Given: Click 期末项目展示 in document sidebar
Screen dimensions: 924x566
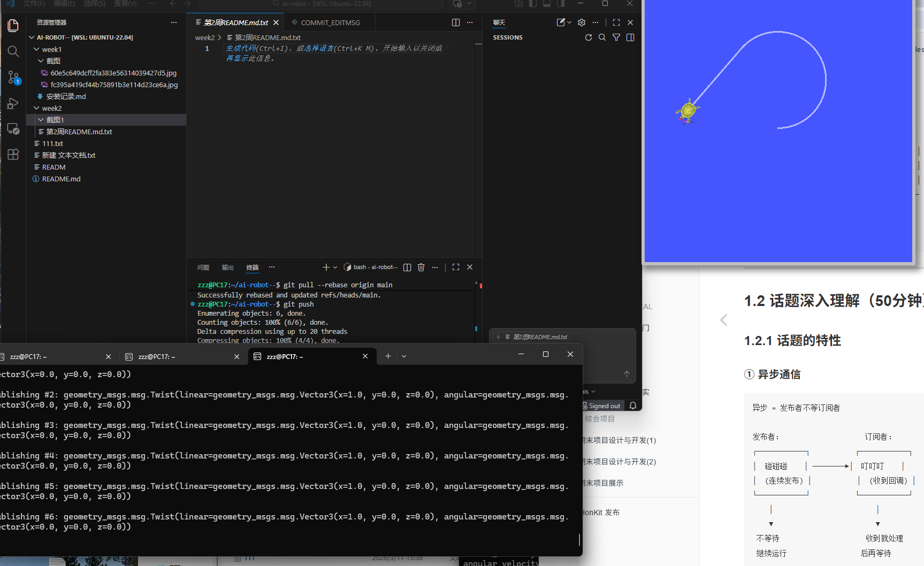Looking at the screenshot, I should click(604, 483).
